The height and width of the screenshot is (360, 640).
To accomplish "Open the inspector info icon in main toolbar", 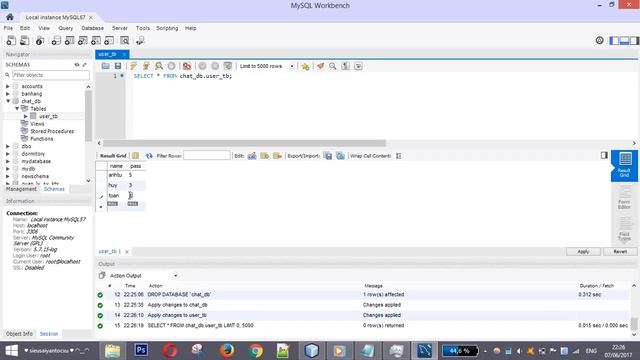I will (40, 40).
